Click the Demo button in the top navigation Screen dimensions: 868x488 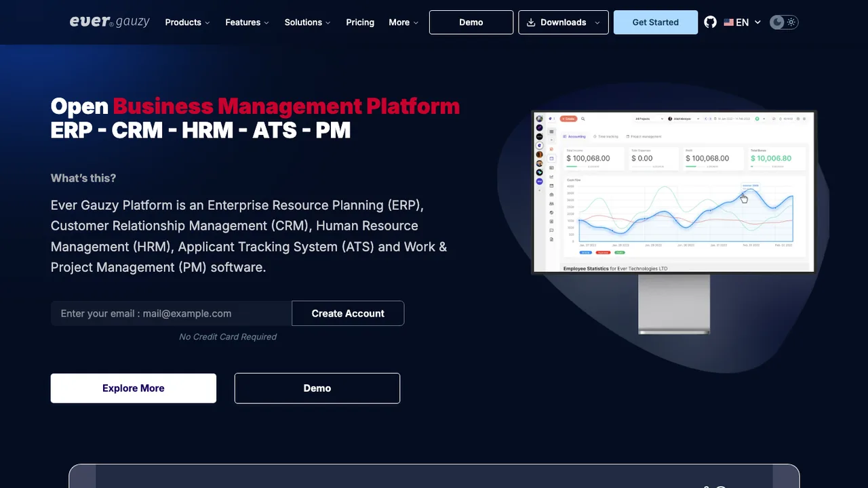tap(471, 22)
